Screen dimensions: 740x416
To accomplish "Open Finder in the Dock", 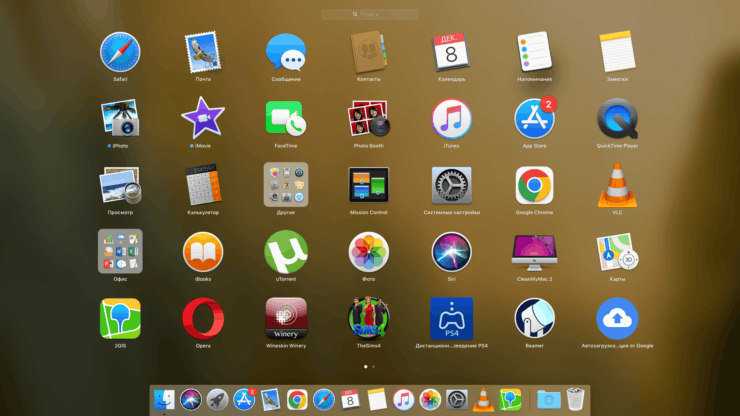I will (164, 400).
